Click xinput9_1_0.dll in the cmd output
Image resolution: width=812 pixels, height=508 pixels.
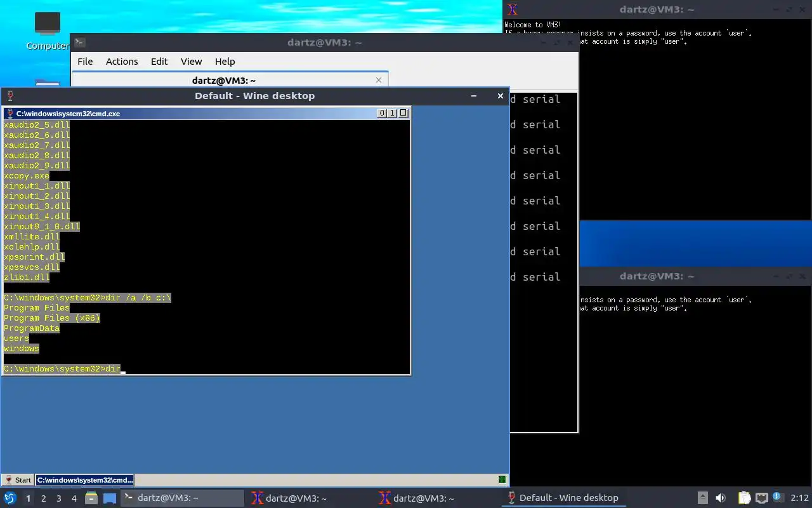coord(41,227)
